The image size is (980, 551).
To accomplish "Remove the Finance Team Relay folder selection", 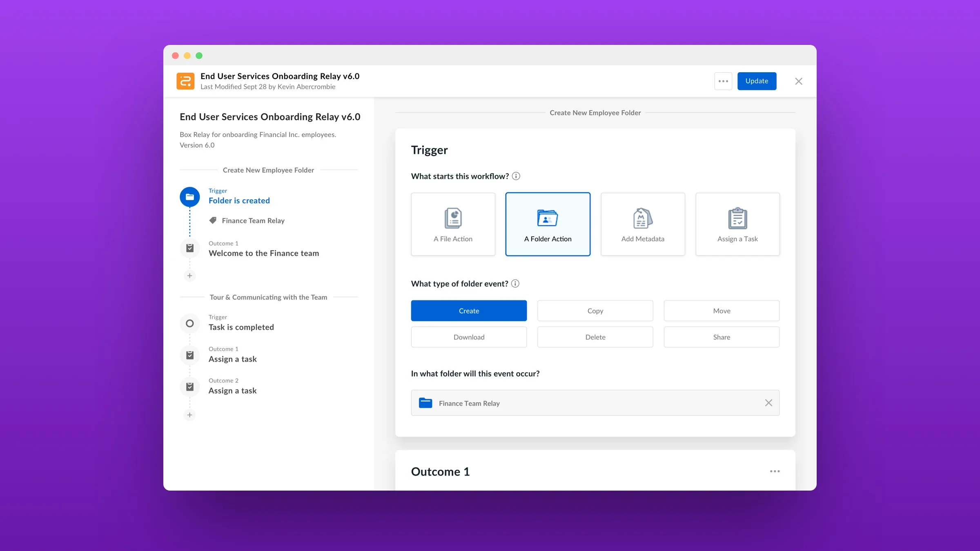I will (768, 403).
